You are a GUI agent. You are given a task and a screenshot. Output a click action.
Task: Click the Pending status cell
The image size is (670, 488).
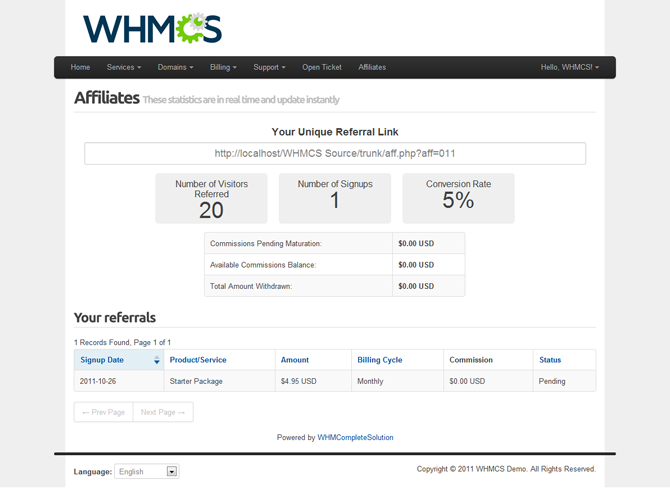(x=564, y=381)
